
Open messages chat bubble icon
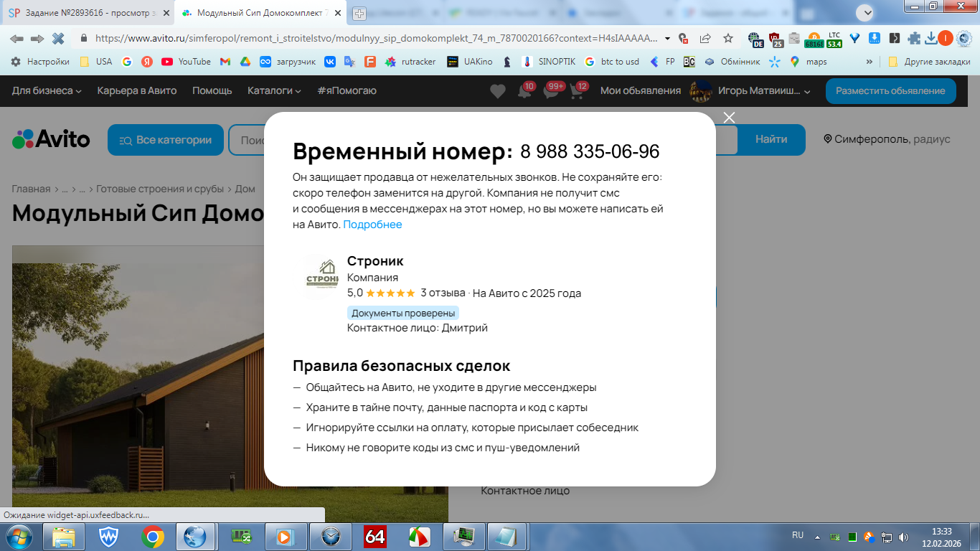click(550, 91)
